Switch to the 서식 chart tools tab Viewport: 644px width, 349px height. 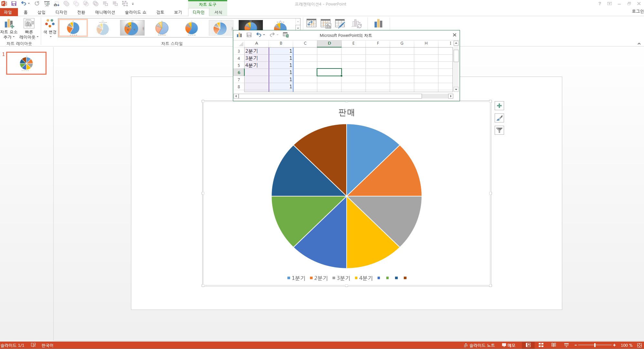point(218,12)
